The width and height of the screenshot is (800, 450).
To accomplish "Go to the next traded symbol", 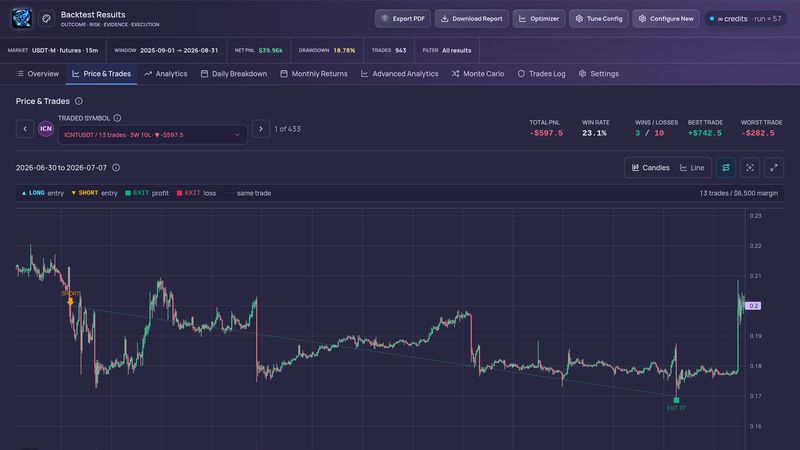I will (261, 129).
